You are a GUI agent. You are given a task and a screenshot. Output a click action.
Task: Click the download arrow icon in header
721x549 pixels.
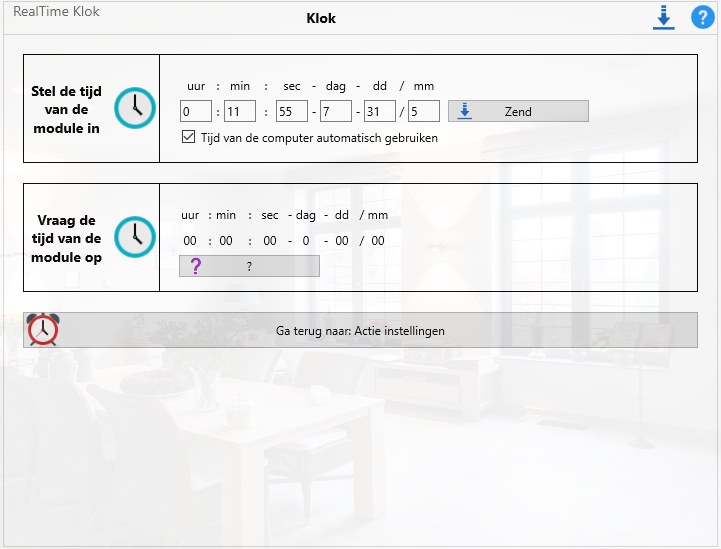[x=664, y=17]
